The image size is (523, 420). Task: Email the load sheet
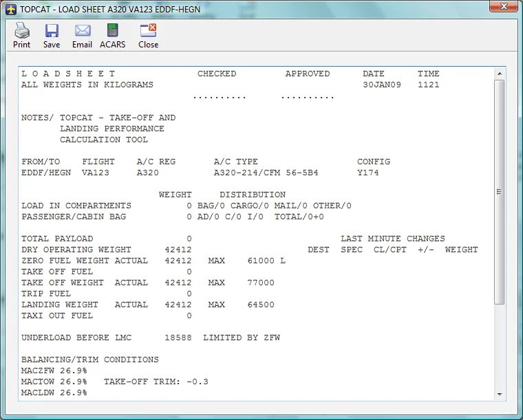pyautogui.click(x=82, y=35)
